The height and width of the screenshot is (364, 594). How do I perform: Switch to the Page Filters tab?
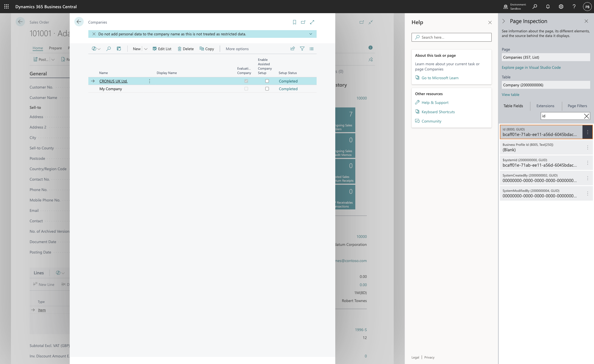(577, 106)
